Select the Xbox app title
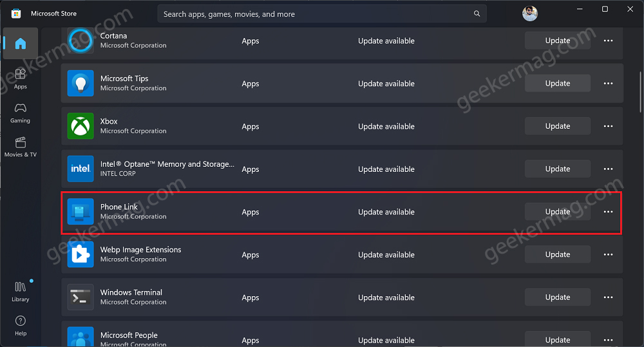Viewport: 644px width, 347px height. point(109,121)
